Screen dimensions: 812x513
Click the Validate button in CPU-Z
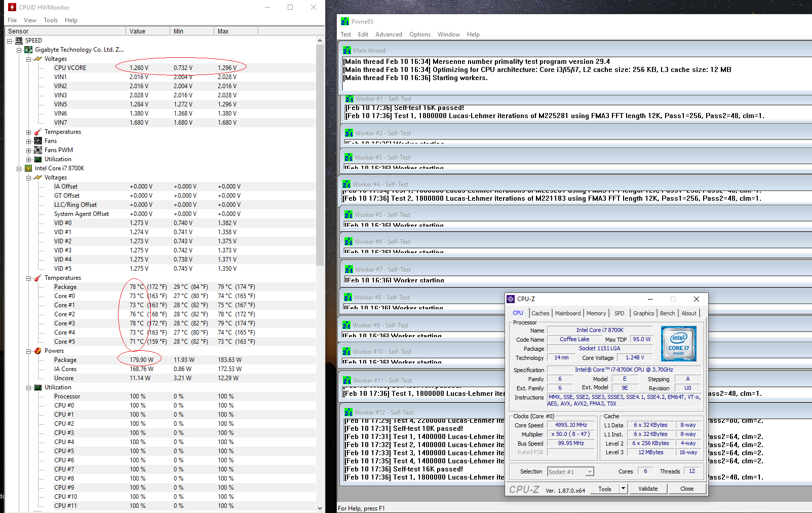click(x=648, y=489)
